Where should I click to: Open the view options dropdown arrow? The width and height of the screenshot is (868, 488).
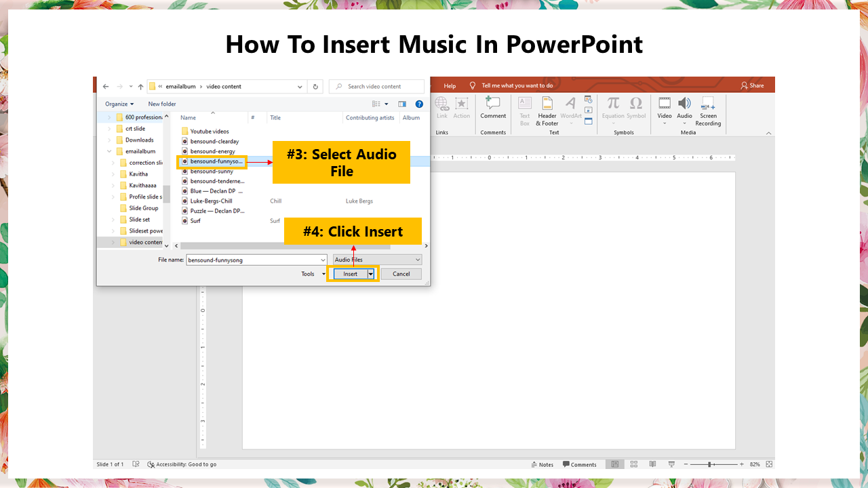click(387, 104)
